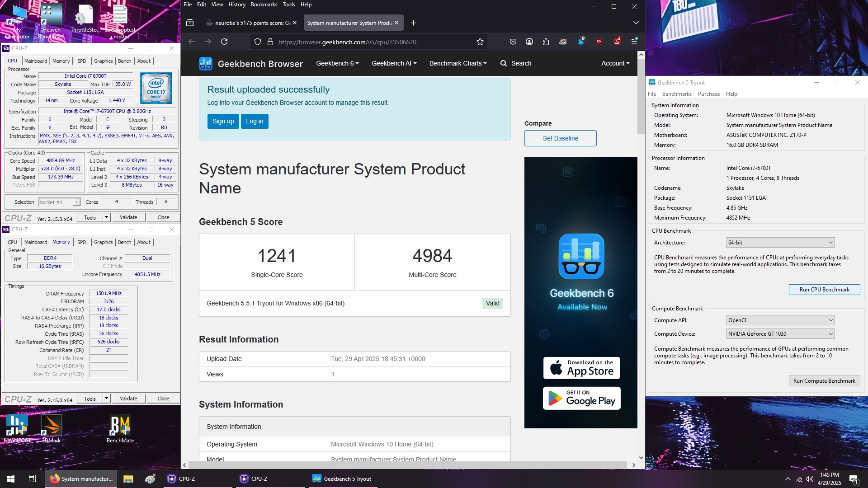Expand Tools arrow in top CPU-Z window
868x488 pixels.
point(106,217)
